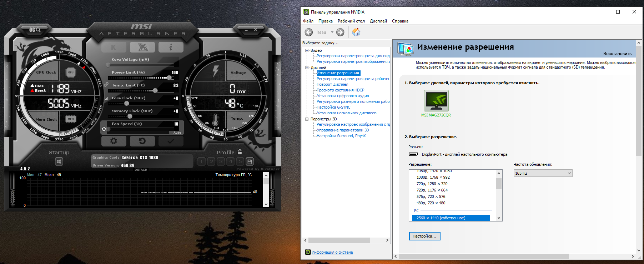
Task: Click the Настройка... button
Action: pos(424,236)
